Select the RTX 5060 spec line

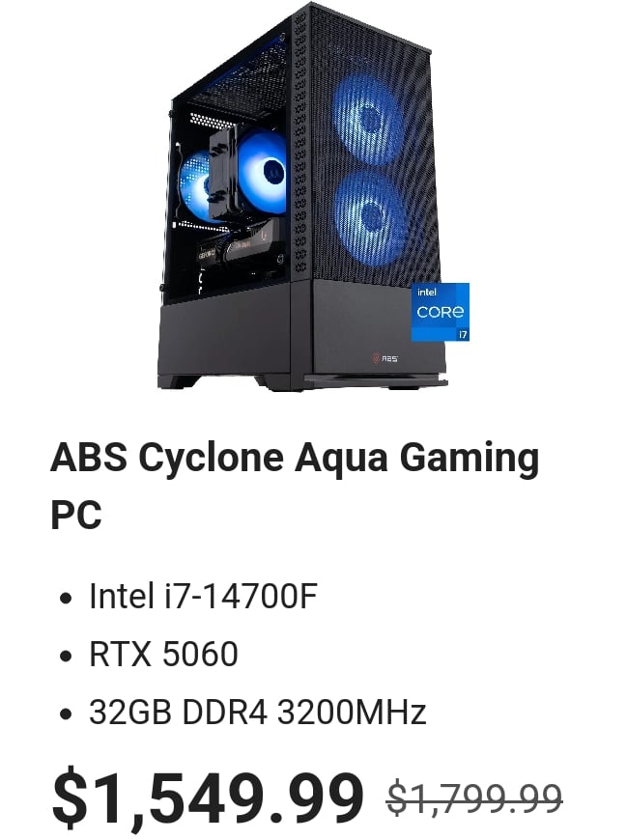click(163, 654)
